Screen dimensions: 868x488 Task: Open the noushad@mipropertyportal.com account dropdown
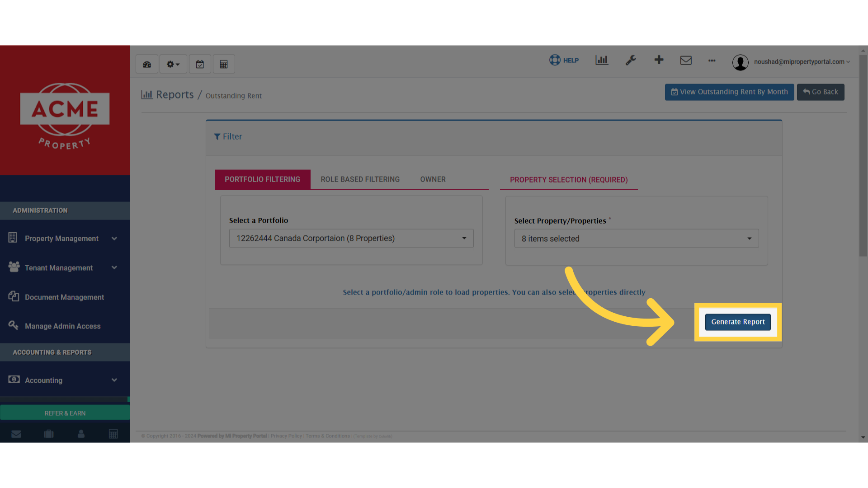[802, 62]
